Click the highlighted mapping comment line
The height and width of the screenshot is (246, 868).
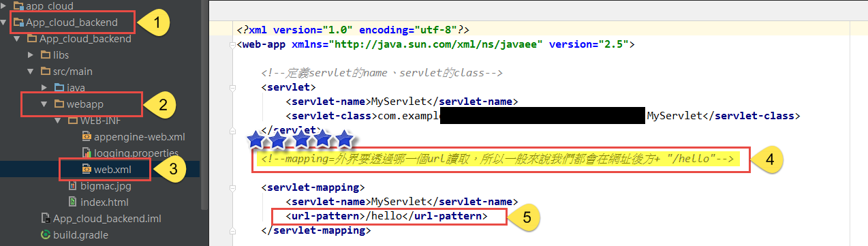497,159
